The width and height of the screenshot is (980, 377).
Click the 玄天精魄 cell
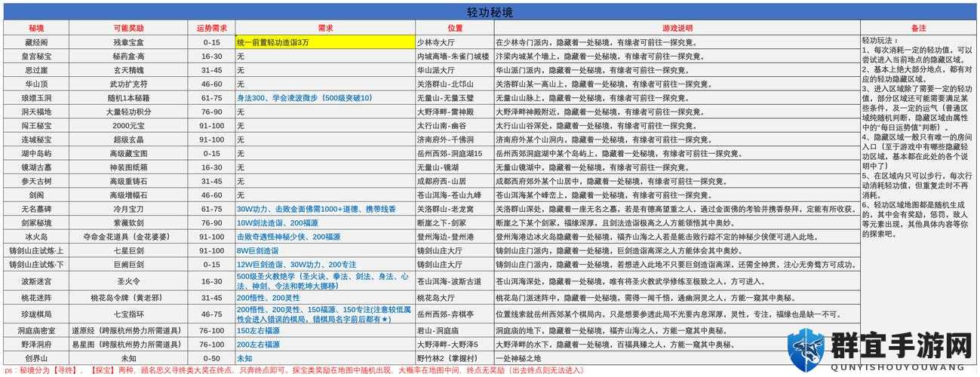(128, 70)
